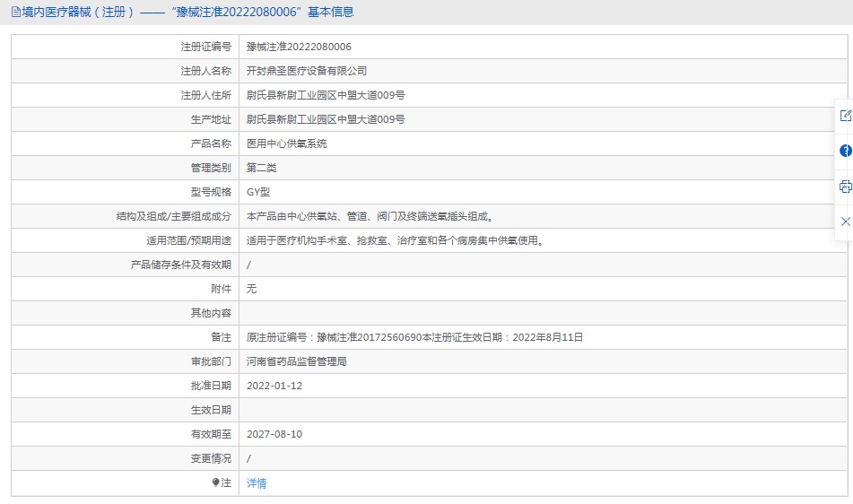Viewport: 853px width, 504px height.
Task: Click the 注册人名称 label
Action: pyautogui.click(x=206, y=71)
